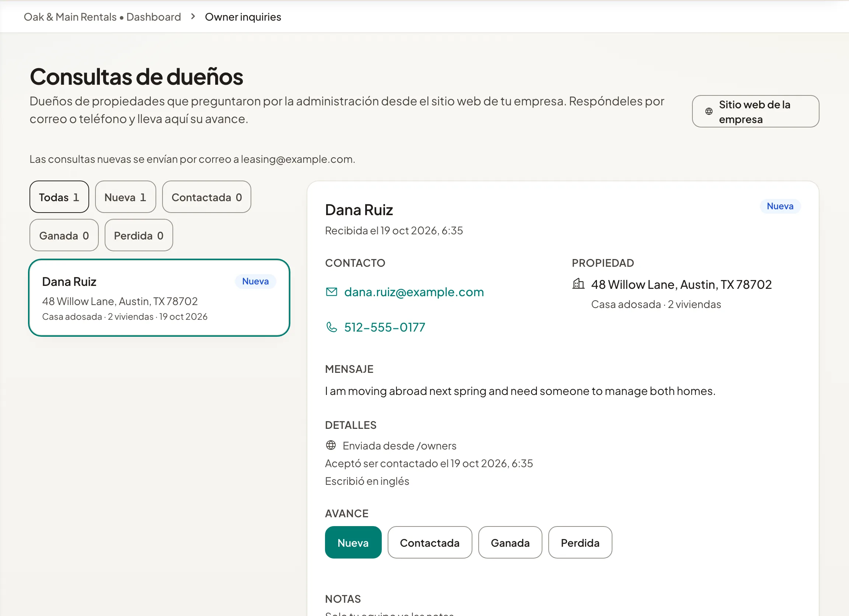This screenshot has width=849, height=616.
Task: Click the NOTAS section heading
Action: [x=343, y=598]
